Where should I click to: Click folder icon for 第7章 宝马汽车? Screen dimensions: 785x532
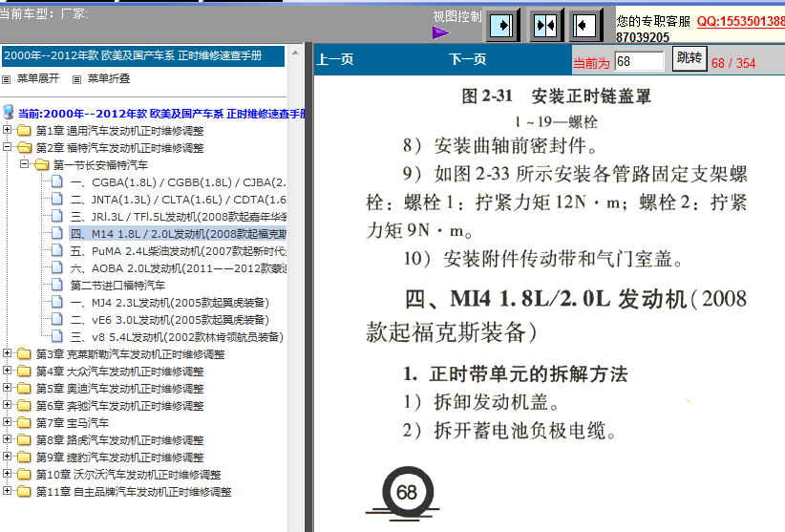pos(25,423)
